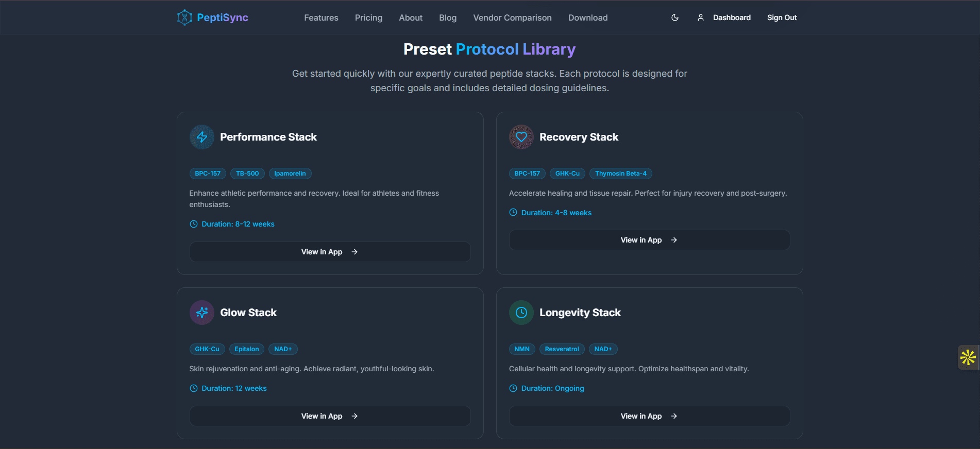Open the Features nav item
Viewport: 980px width, 449px height.
click(x=321, y=18)
